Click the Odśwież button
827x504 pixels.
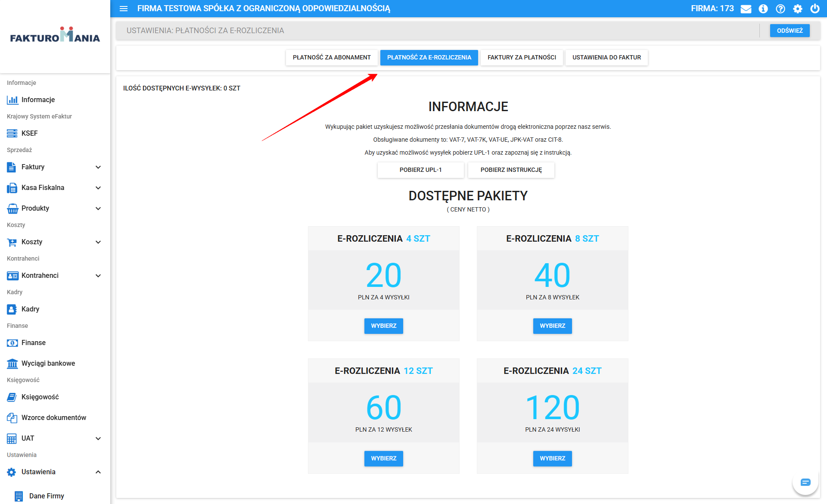coord(790,31)
